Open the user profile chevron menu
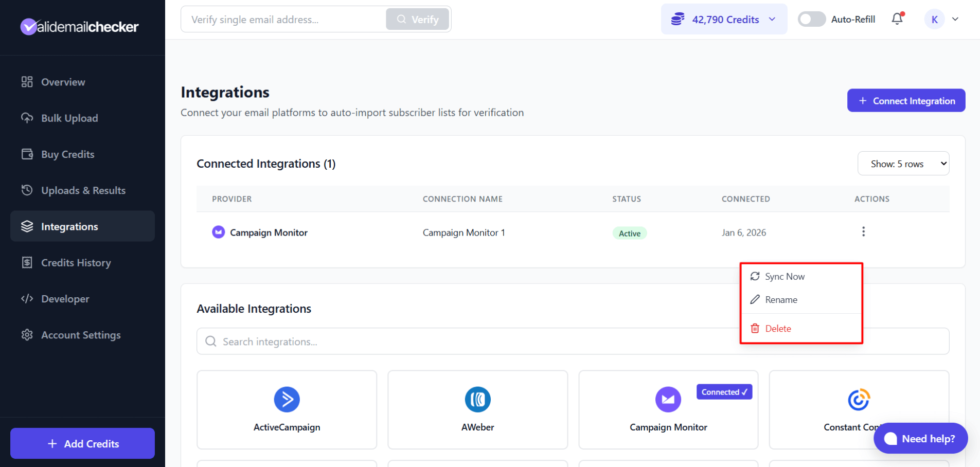The height and width of the screenshot is (467, 980). click(956, 19)
